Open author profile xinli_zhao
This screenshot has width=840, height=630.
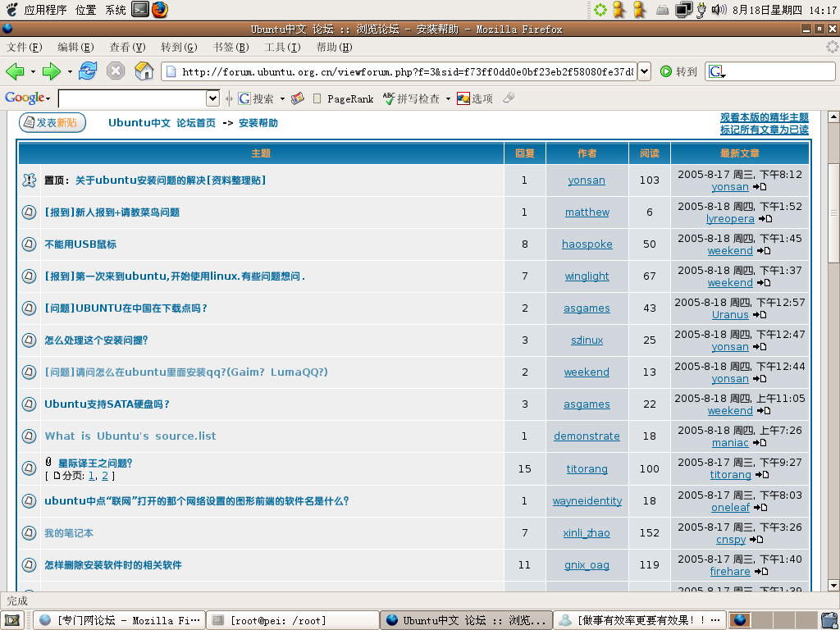(587, 533)
